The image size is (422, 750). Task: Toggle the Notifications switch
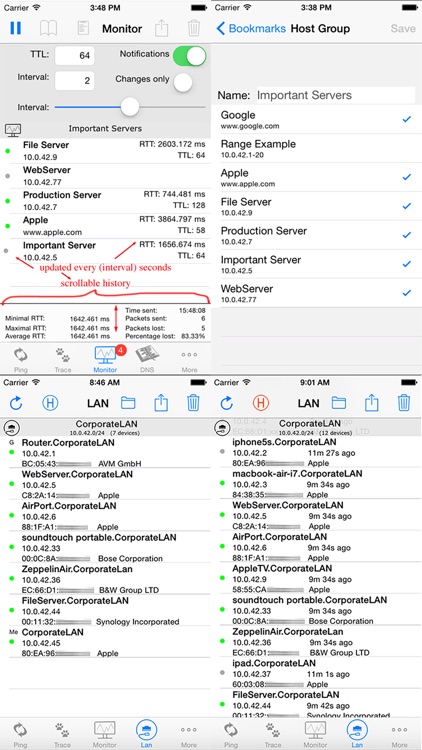189,56
